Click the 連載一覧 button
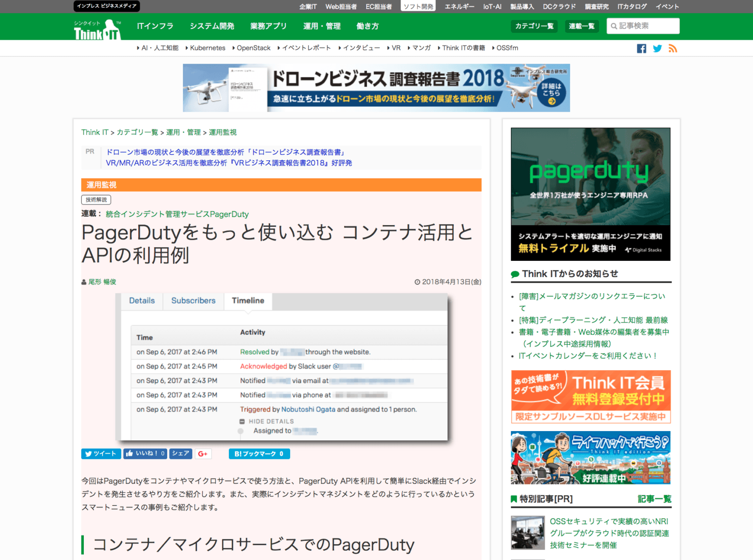The image size is (753, 560). [581, 26]
